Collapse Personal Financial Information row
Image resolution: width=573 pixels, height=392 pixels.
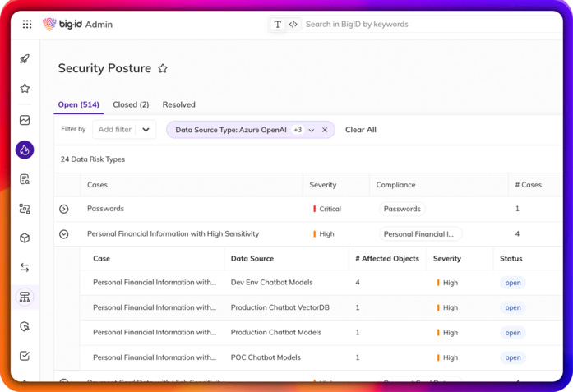click(64, 234)
